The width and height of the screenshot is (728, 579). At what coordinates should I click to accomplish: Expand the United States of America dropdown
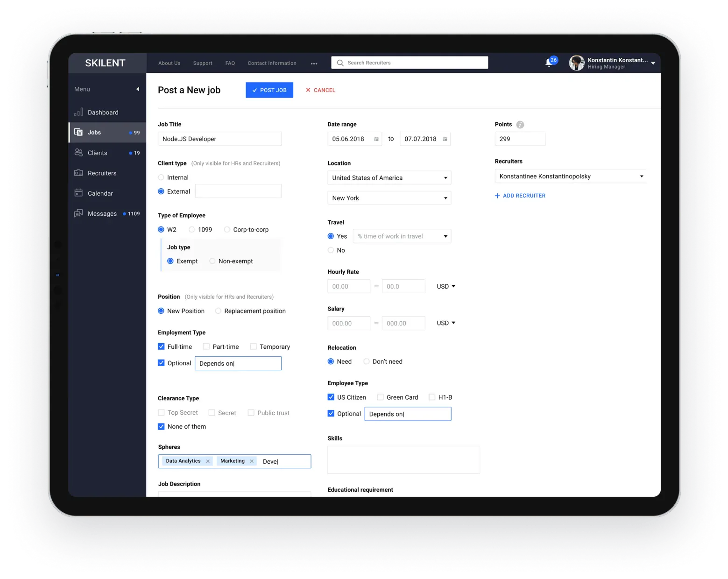tap(389, 178)
